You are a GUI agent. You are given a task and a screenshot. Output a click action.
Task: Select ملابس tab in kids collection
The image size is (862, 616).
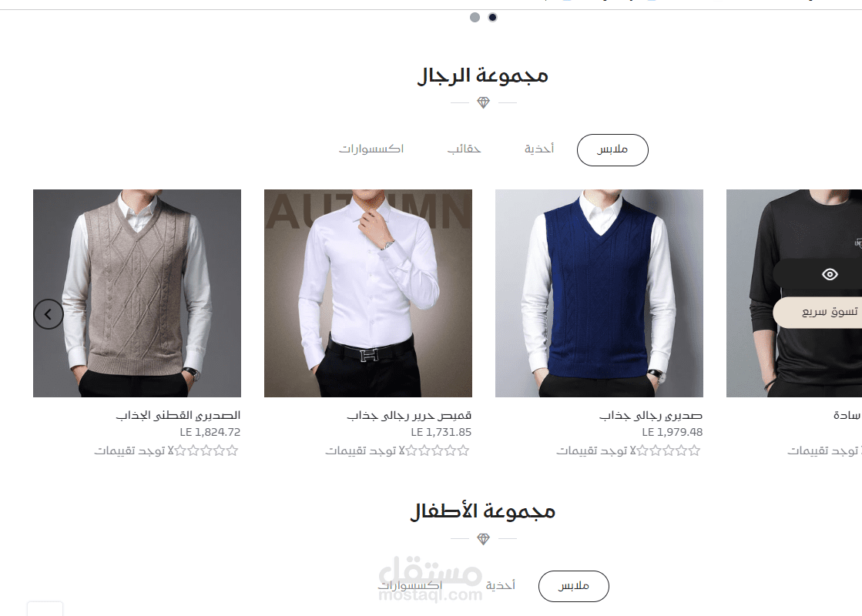(x=574, y=586)
